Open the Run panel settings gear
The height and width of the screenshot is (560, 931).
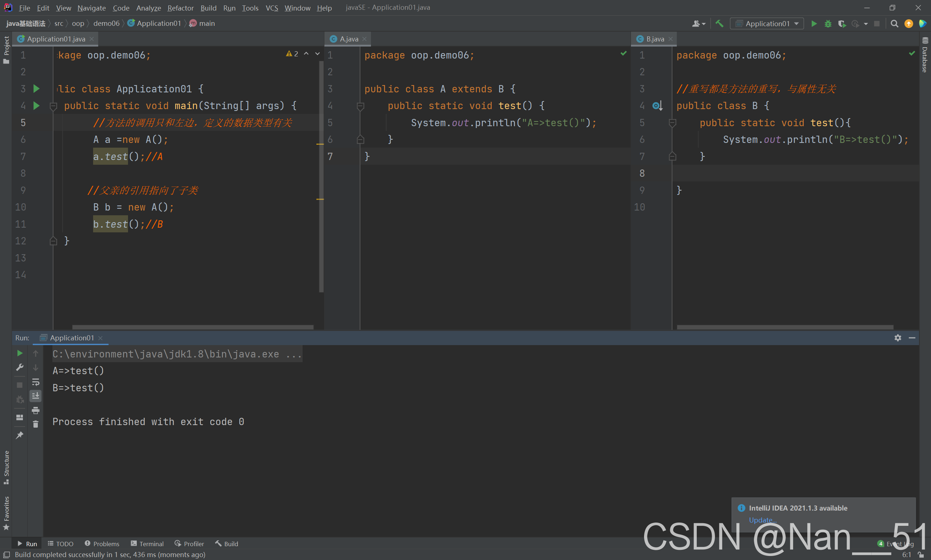(898, 338)
